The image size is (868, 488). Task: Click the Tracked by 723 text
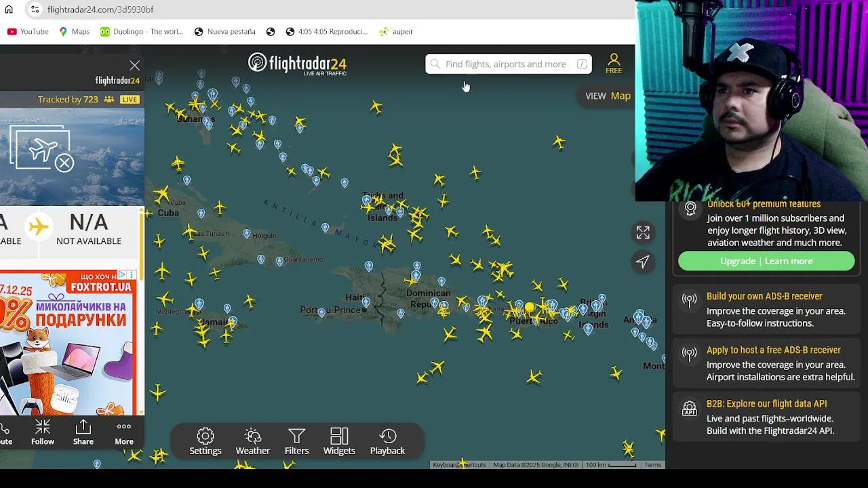(x=68, y=100)
